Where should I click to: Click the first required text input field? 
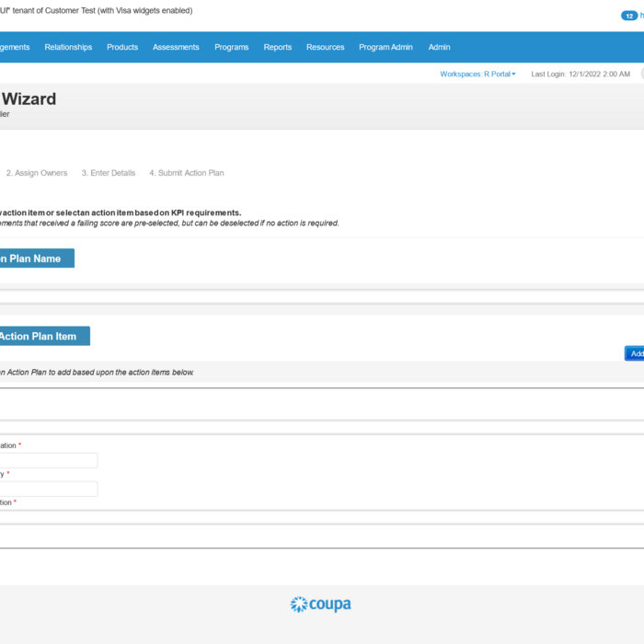48,460
